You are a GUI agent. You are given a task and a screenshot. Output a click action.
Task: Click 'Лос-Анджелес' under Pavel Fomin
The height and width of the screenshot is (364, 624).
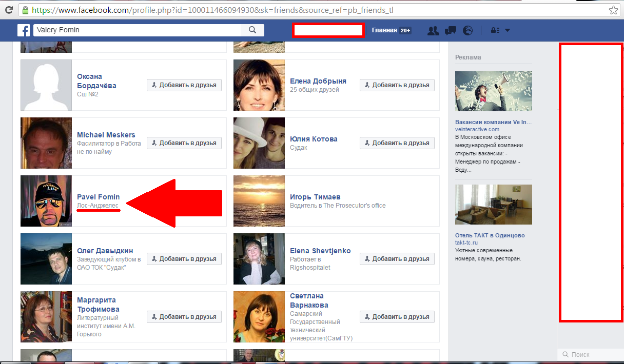(x=98, y=206)
